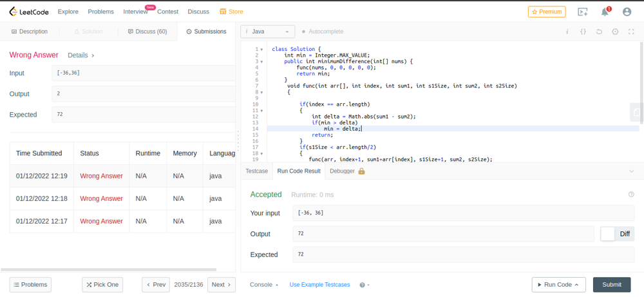Click the Time Submitted column header
The width and height of the screenshot is (644, 297).
[x=39, y=153]
